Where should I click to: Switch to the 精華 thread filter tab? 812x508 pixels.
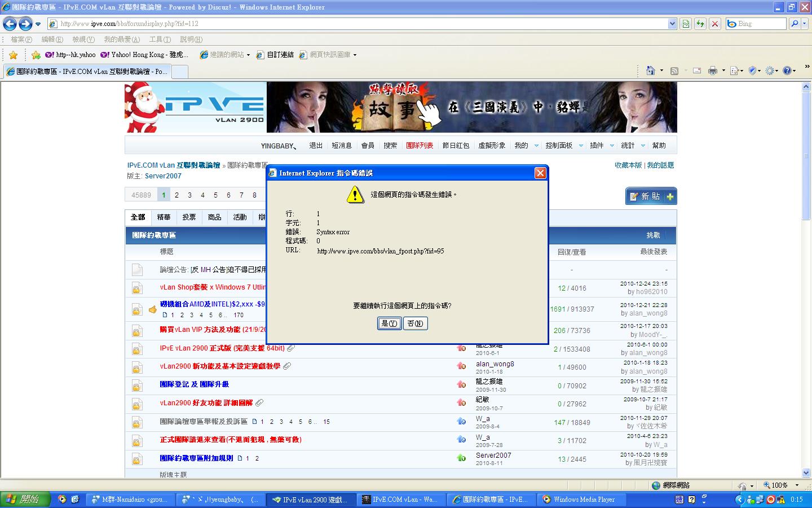point(164,217)
